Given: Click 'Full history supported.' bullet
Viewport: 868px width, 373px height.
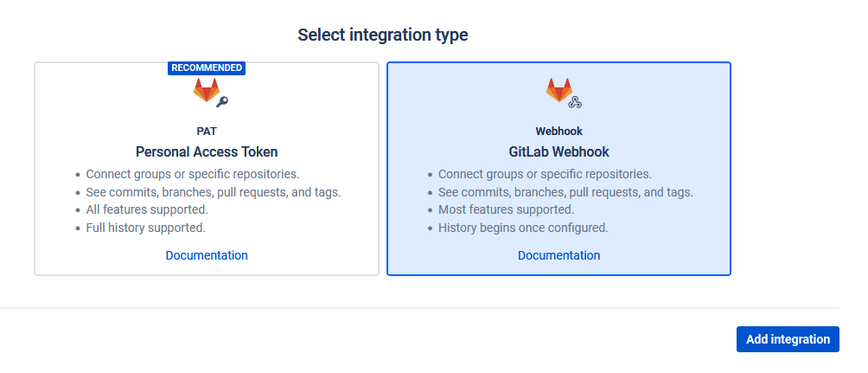Looking at the screenshot, I should pyautogui.click(x=145, y=228).
